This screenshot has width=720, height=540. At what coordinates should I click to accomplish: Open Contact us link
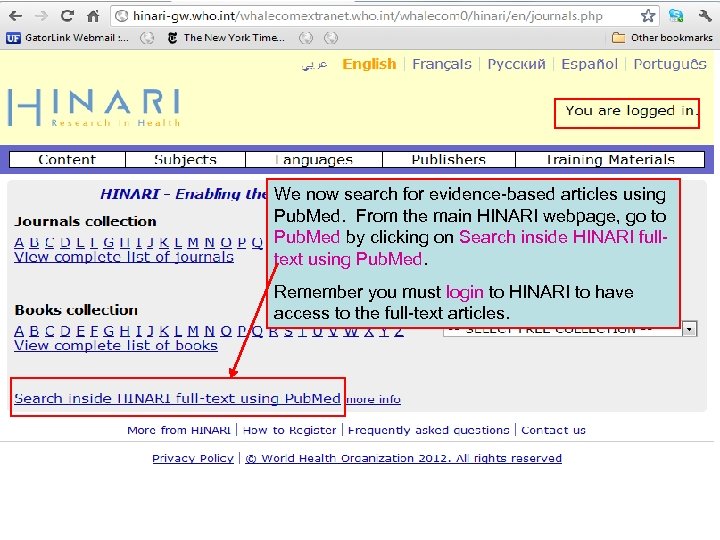pyautogui.click(x=553, y=430)
